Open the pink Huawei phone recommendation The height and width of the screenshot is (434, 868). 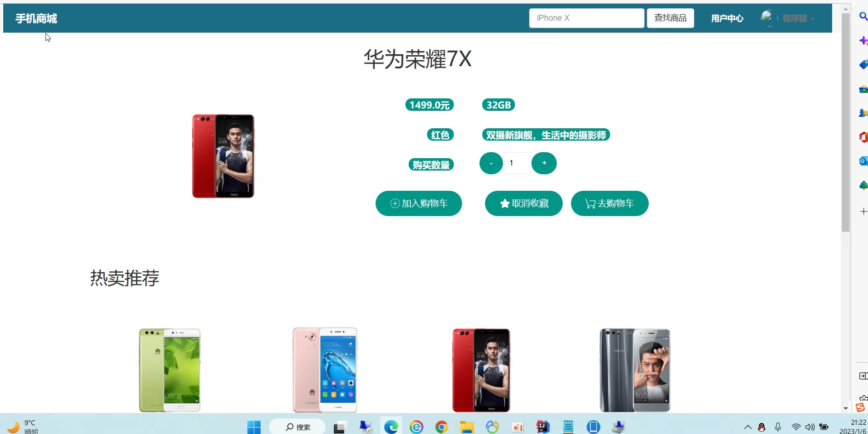click(x=325, y=370)
